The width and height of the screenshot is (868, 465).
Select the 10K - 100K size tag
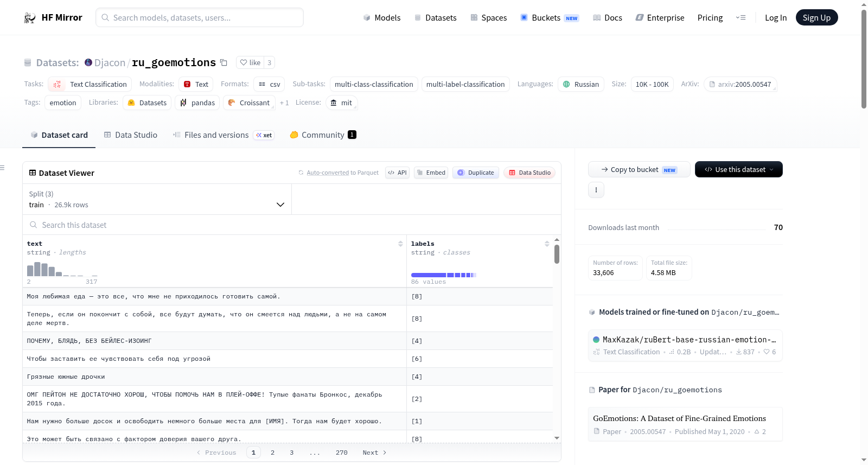(652, 84)
